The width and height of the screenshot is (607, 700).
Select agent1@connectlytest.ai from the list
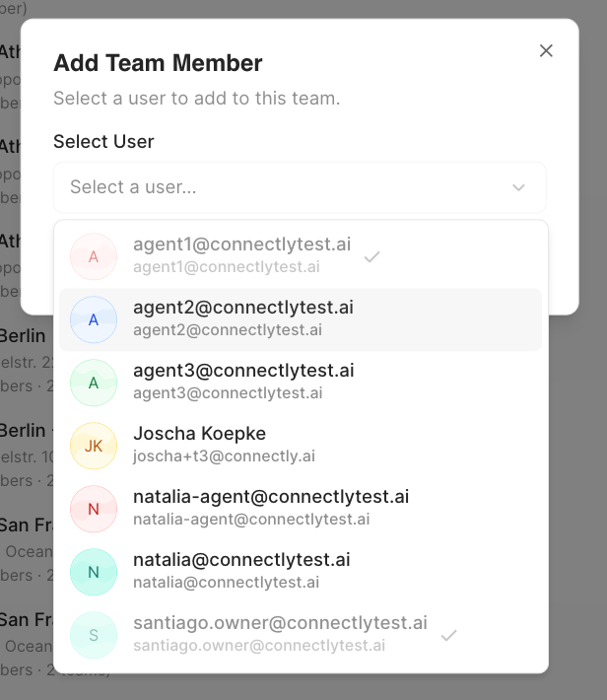point(301,256)
